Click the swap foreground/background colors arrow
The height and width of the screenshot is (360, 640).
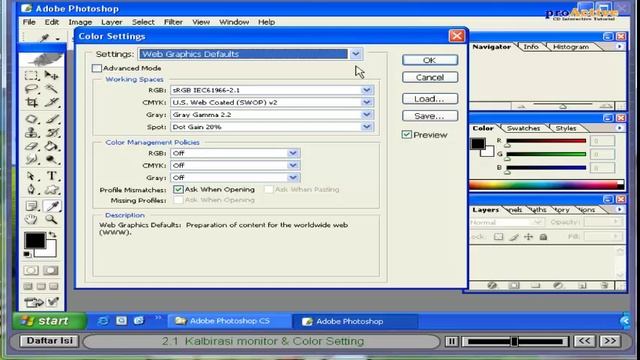52,235
